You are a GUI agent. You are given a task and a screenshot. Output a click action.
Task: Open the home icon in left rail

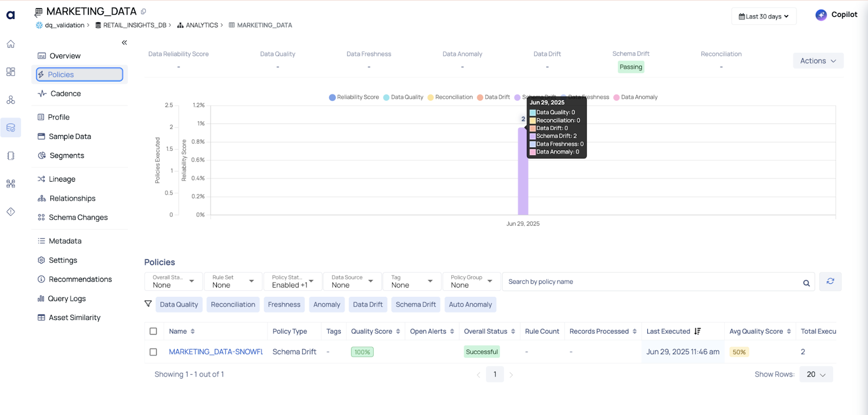[10, 44]
